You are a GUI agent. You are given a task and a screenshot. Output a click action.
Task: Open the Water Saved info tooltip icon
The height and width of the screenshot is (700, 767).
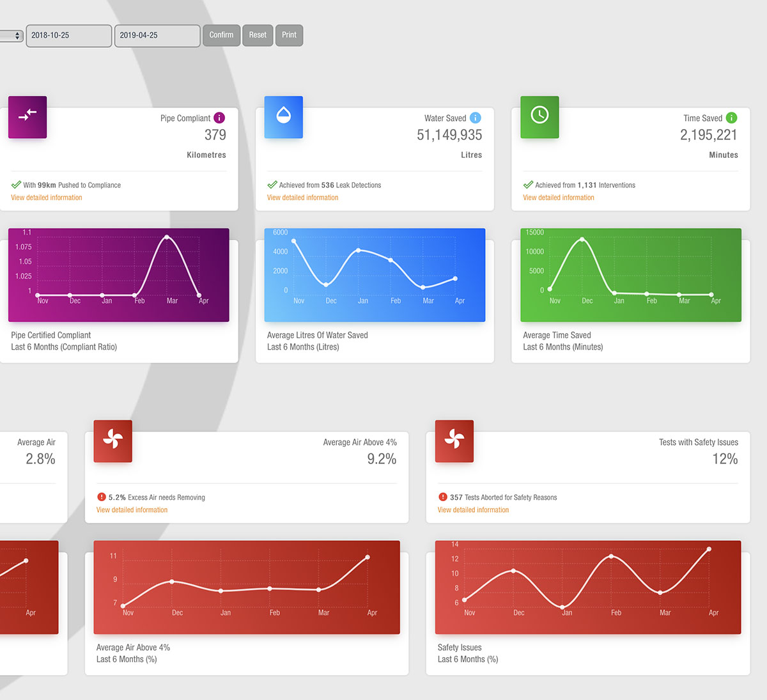475,118
